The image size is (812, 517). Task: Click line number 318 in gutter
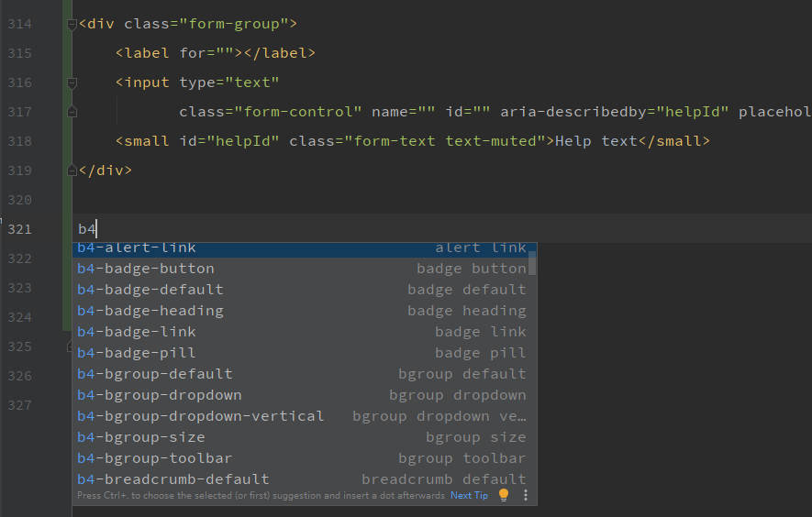coord(19,141)
